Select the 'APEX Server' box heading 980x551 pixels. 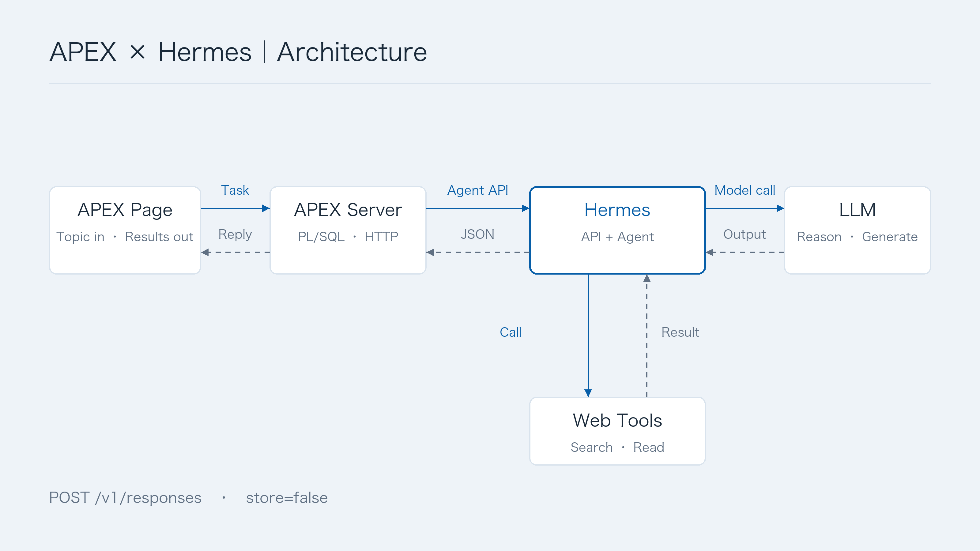point(348,210)
